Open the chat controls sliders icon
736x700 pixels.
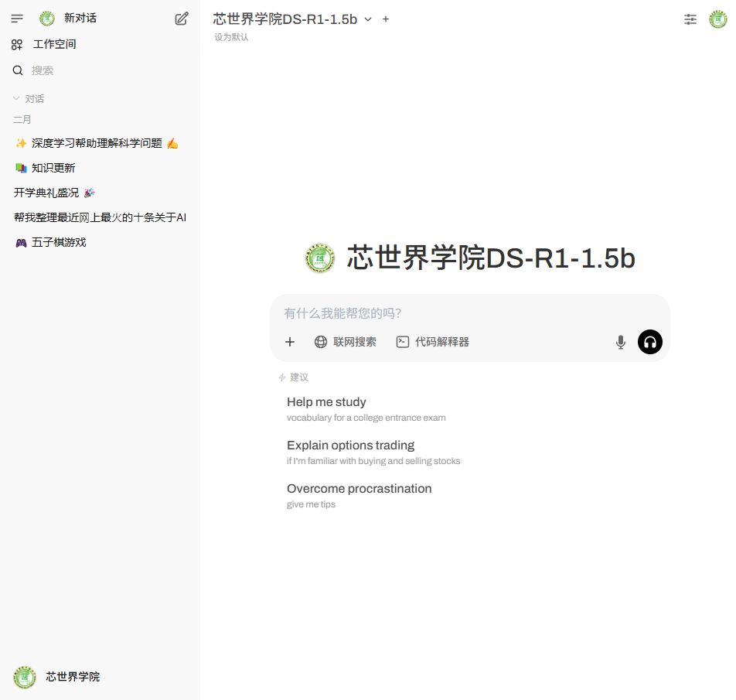pos(690,19)
